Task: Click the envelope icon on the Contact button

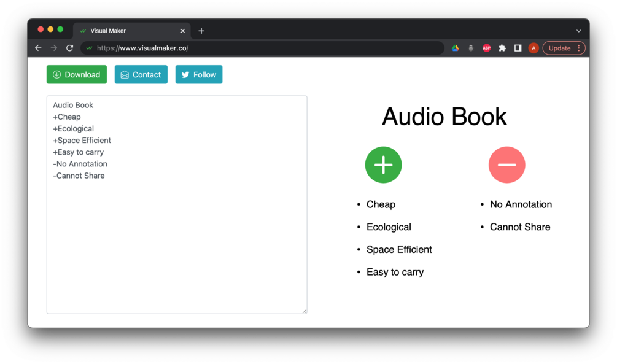Action: [125, 74]
